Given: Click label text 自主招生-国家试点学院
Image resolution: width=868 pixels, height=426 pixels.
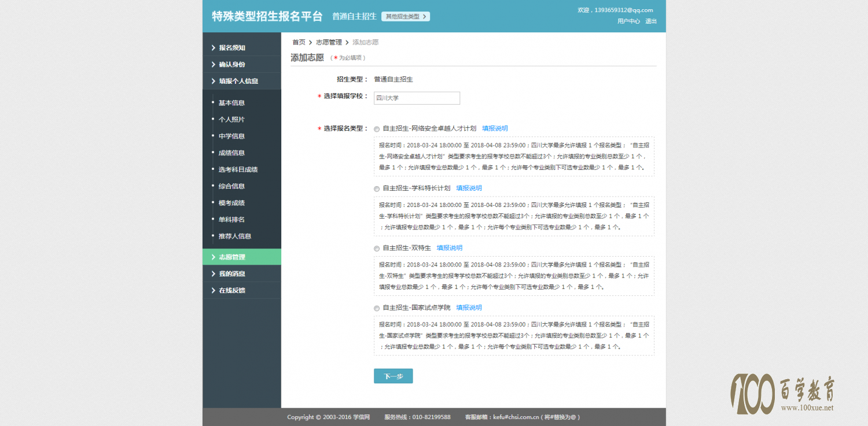Looking at the screenshot, I should click(x=416, y=308).
